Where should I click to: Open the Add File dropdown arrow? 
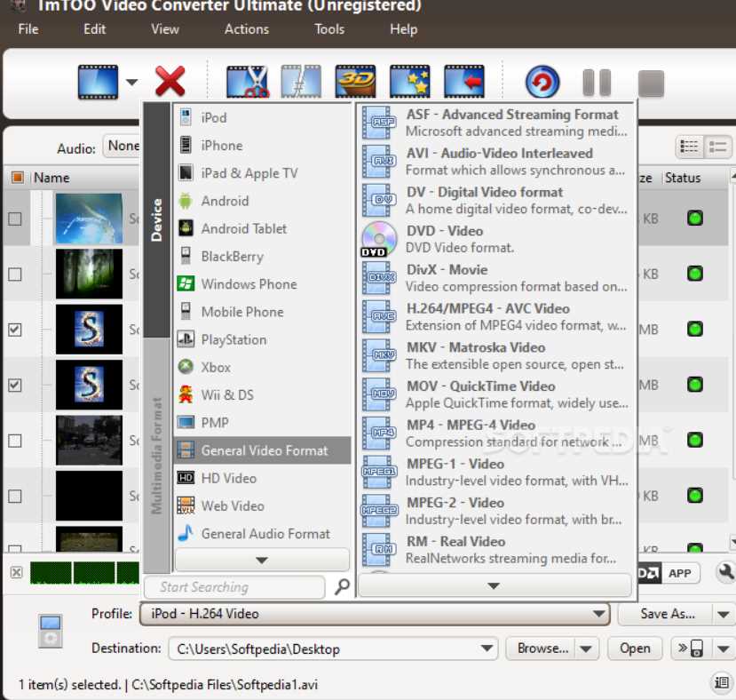click(x=132, y=83)
